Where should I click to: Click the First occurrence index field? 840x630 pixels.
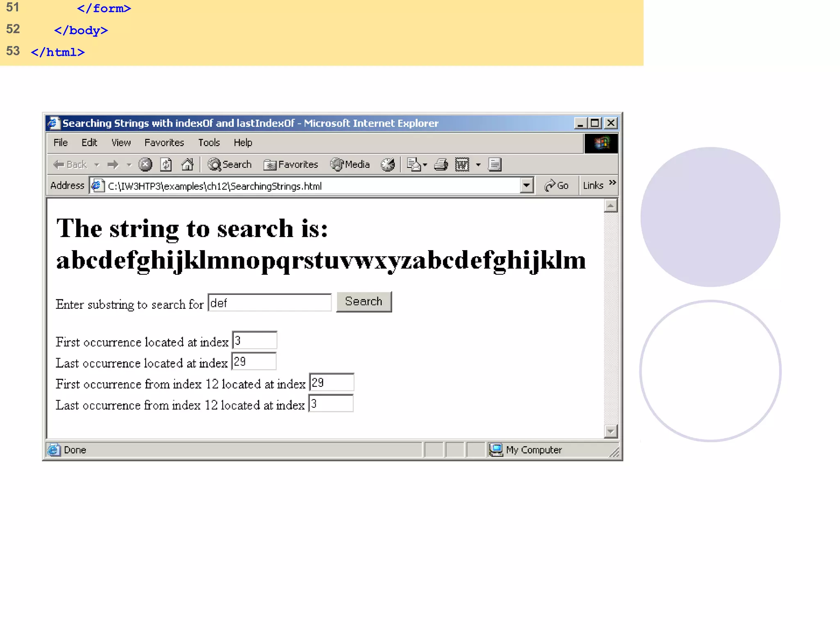pyautogui.click(x=254, y=340)
